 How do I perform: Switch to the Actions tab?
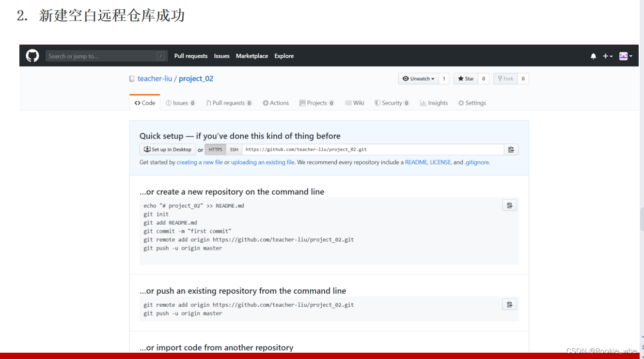(276, 103)
